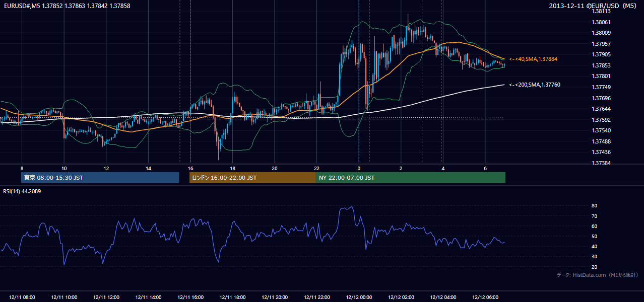Click price axis value 1.37540
This screenshot has height=302, width=644.
(601, 130)
